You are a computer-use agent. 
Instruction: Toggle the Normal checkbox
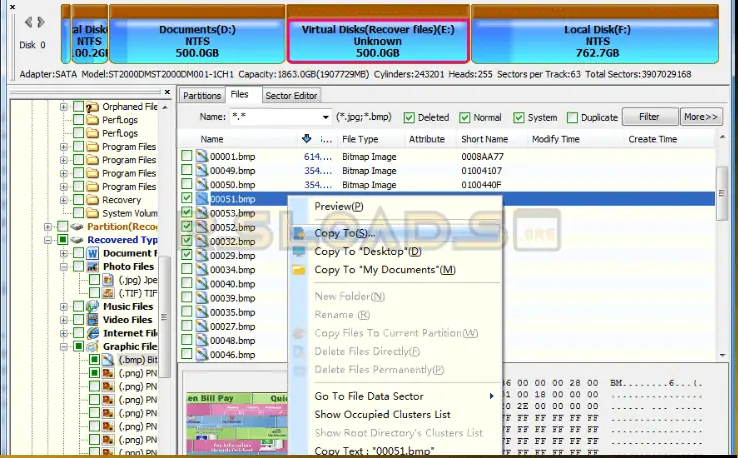(x=465, y=118)
